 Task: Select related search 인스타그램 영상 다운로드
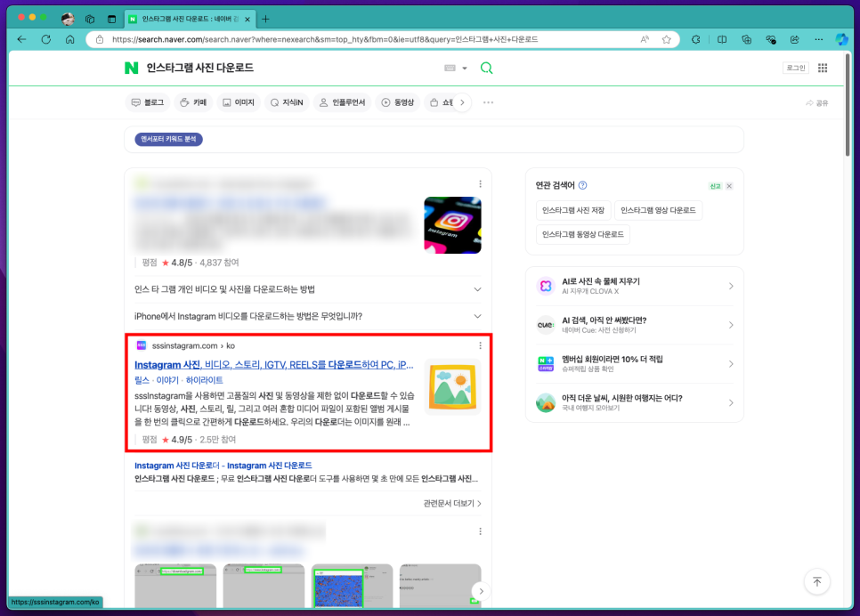point(658,211)
